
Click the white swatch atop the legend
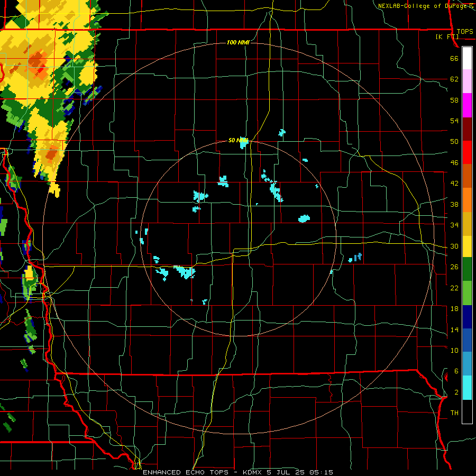tap(467, 58)
